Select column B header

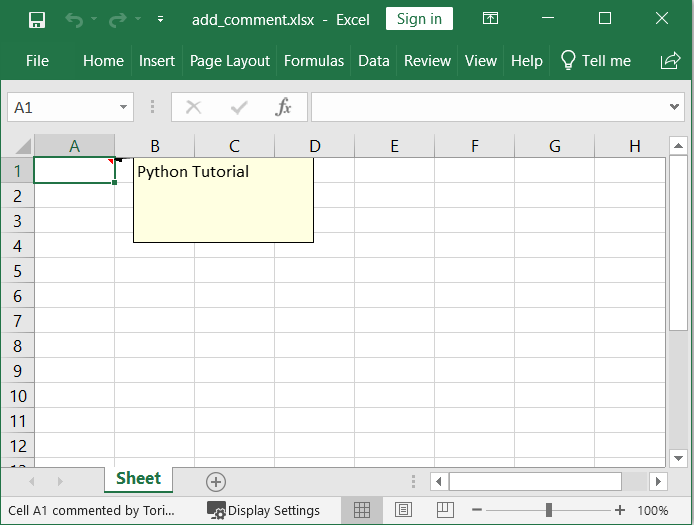click(x=154, y=146)
